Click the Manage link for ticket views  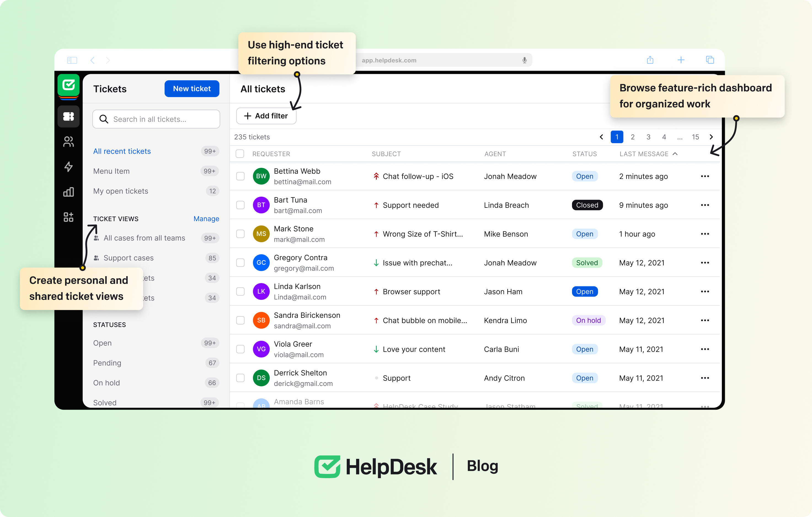pyautogui.click(x=206, y=218)
